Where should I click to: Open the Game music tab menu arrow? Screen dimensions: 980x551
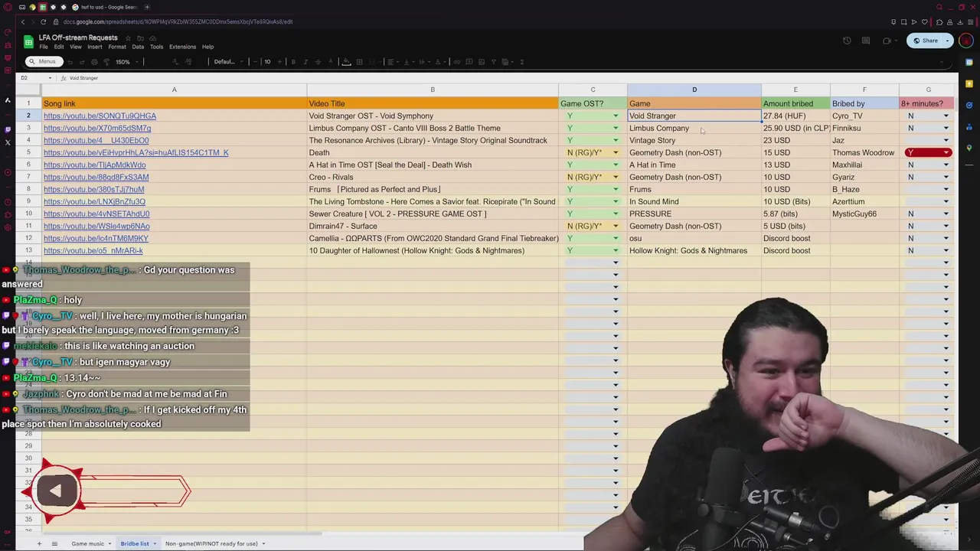(x=109, y=543)
